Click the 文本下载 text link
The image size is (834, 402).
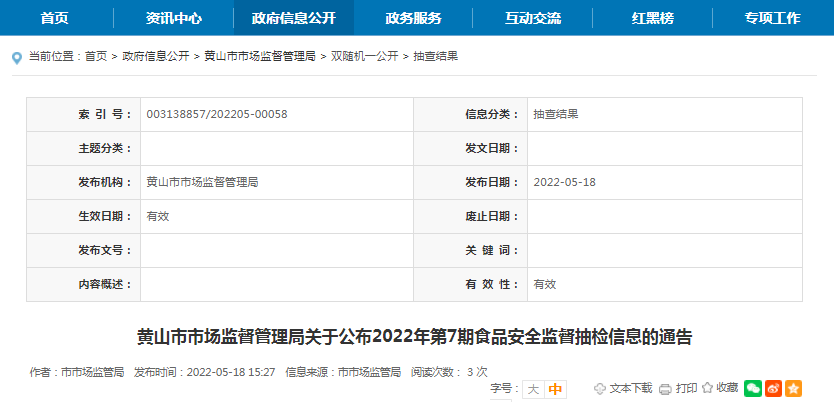(631, 388)
